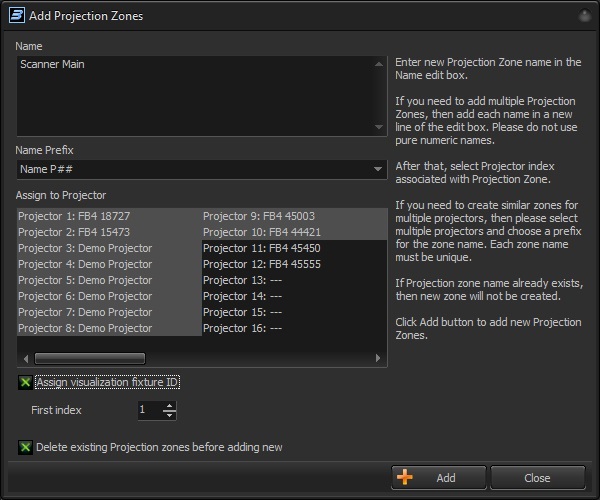The height and width of the screenshot is (500, 600).
Task: Click the Close button
Action: pos(536,478)
